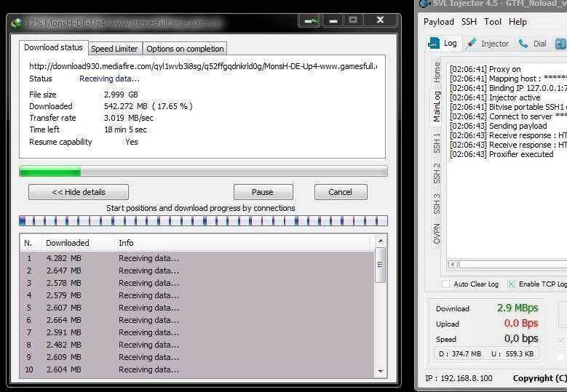Select connection row 9 with 2.609 MB
The height and width of the screenshot is (392, 567).
(x=197, y=357)
